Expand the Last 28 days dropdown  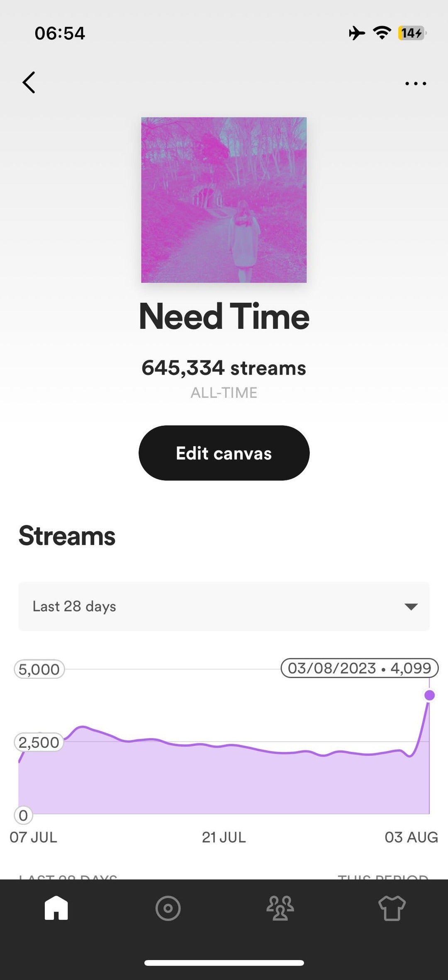pos(224,606)
